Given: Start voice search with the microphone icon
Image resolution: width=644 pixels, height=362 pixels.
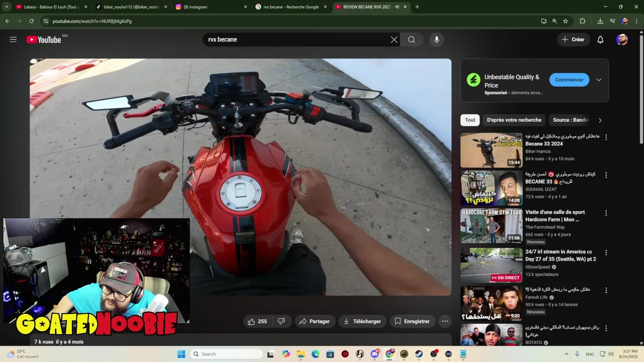Looking at the screenshot, I should click(437, 40).
